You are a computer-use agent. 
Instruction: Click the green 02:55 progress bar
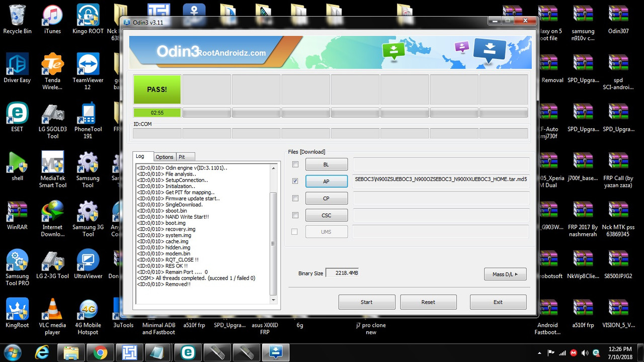pyautogui.click(x=157, y=113)
